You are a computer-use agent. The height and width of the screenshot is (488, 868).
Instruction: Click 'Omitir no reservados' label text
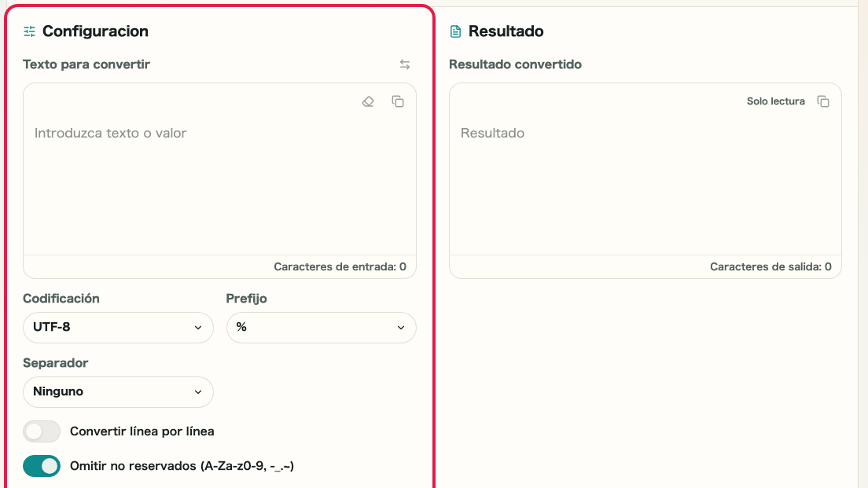182,466
